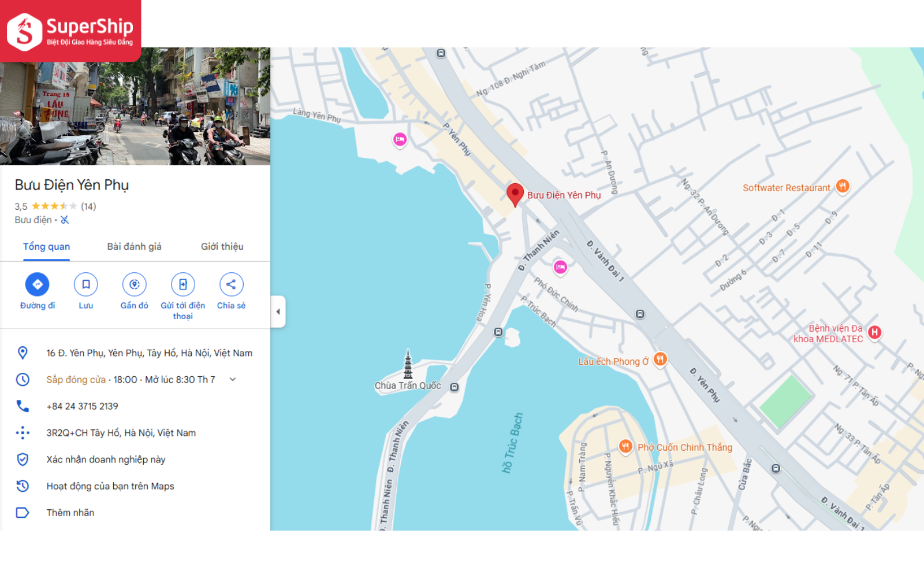Click Chùa Trấn Quốc pagoda icon
924x578 pixels.
click(408, 364)
